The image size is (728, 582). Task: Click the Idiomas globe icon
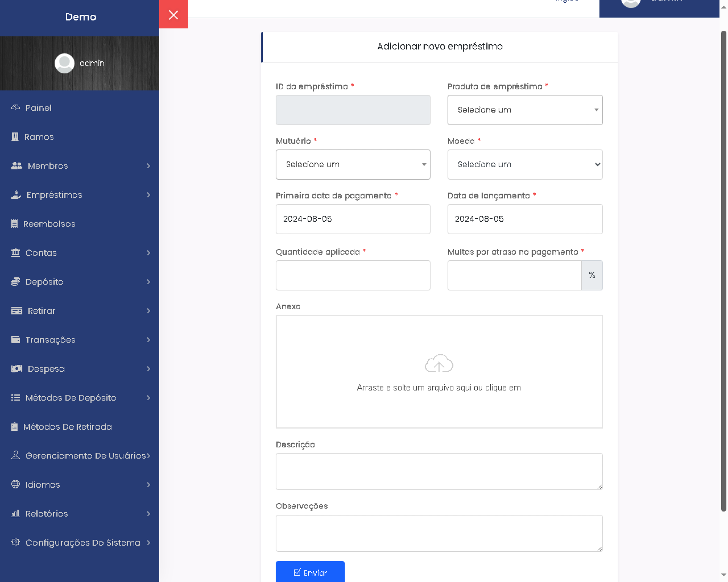(x=16, y=484)
